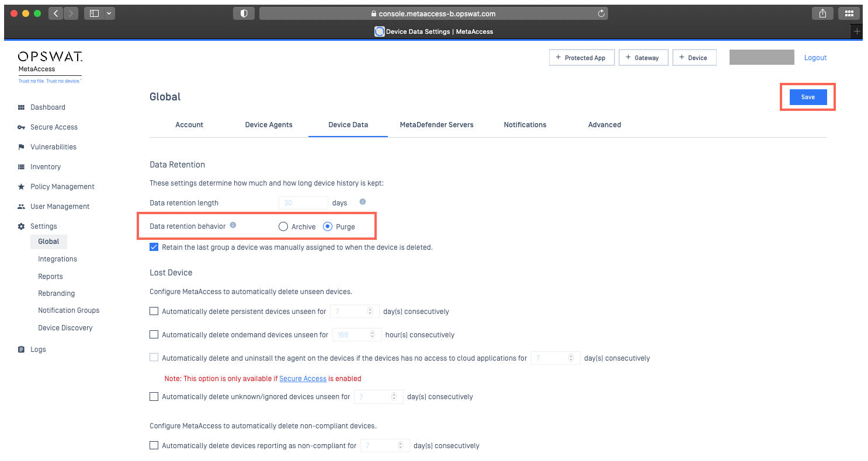
Task: Enable auto delete non-compliant devices
Action: (x=154, y=445)
